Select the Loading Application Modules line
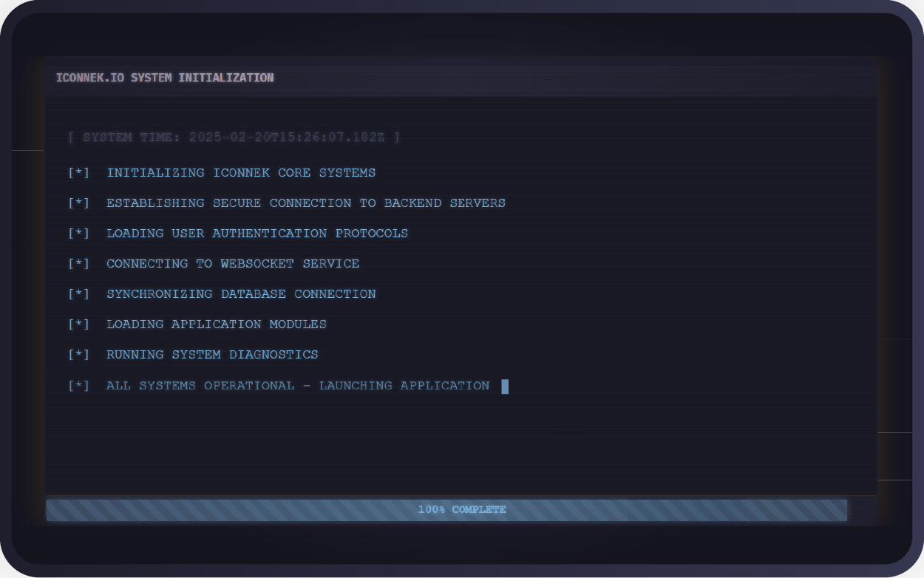924x578 pixels. coord(217,324)
